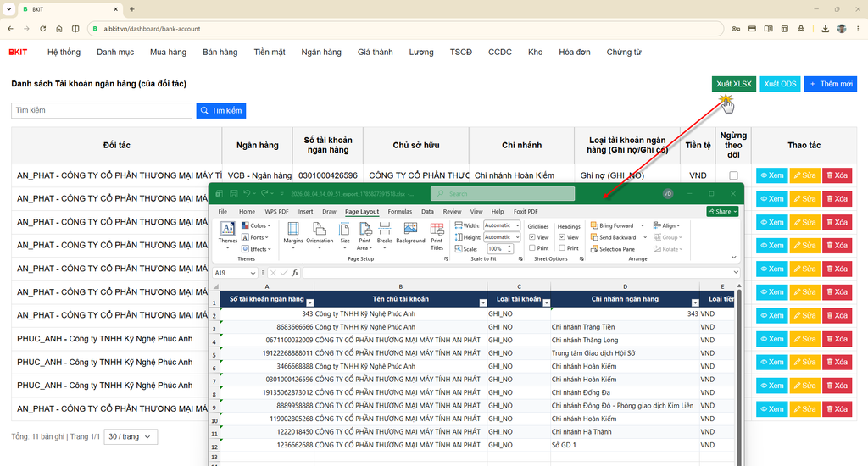Click the Xuất XLSX export button
This screenshot has width=868, height=466.
click(x=733, y=84)
